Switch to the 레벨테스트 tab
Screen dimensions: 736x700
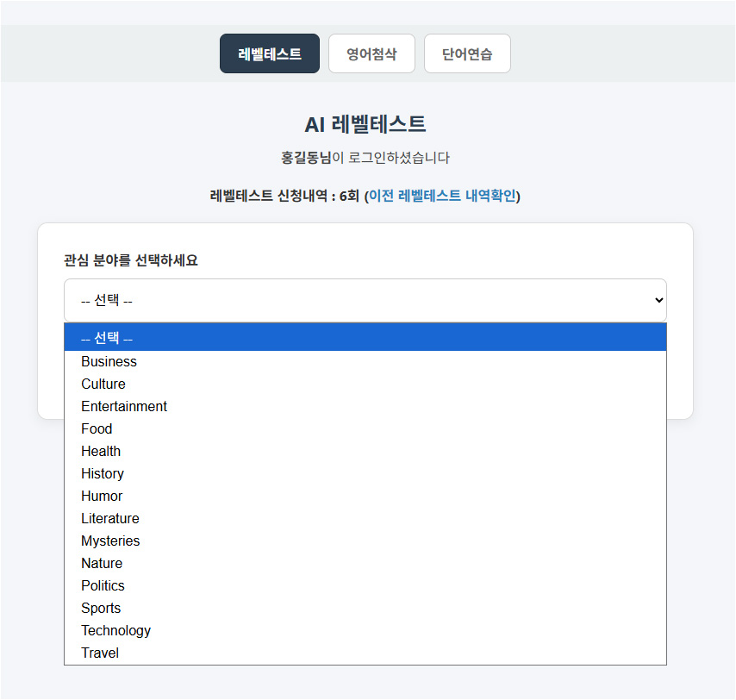[269, 53]
